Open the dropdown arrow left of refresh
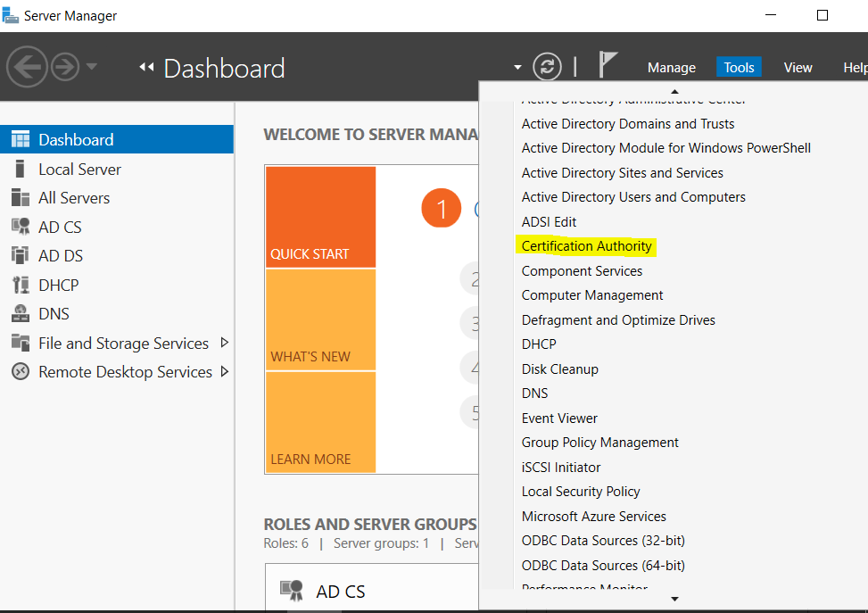This screenshot has height=613, width=868. (517, 67)
